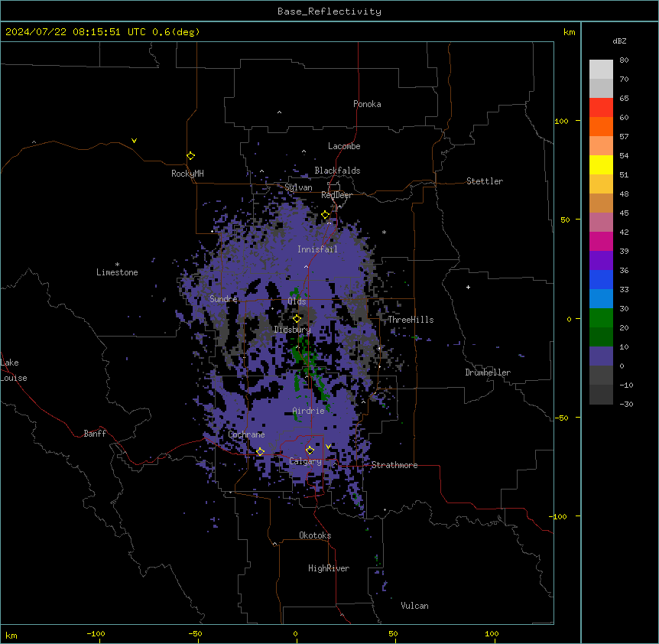The width and height of the screenshot is (659, 644).
Task: Click the Cochrane city label
Action: click(x=246, y=434)
